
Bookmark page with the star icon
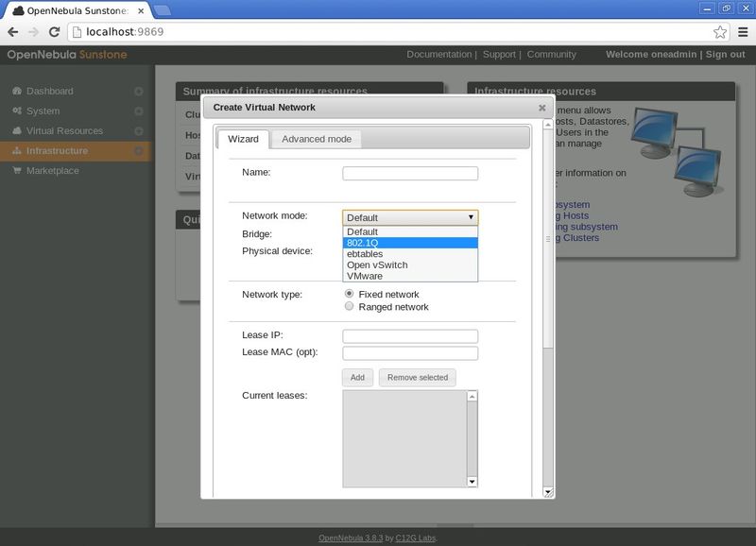[720, 32]
